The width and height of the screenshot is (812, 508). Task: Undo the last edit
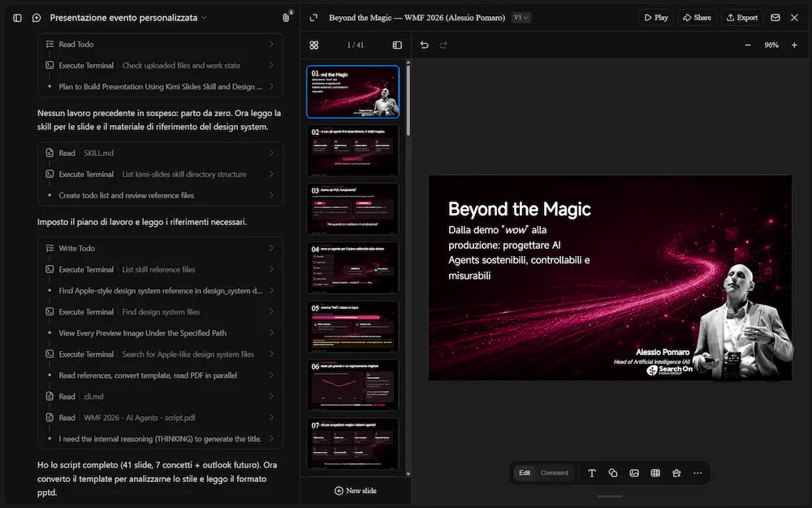(424, 45)
